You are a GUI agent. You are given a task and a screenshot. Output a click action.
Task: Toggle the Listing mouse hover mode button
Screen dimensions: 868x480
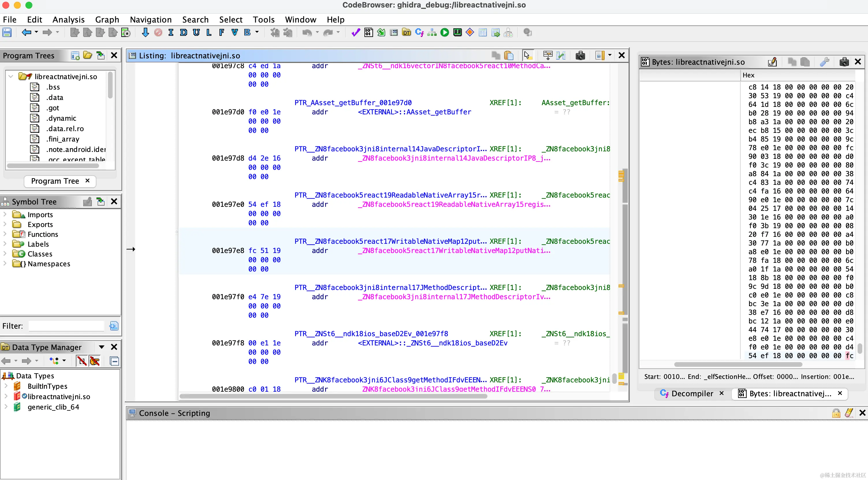tap(528, 56)
